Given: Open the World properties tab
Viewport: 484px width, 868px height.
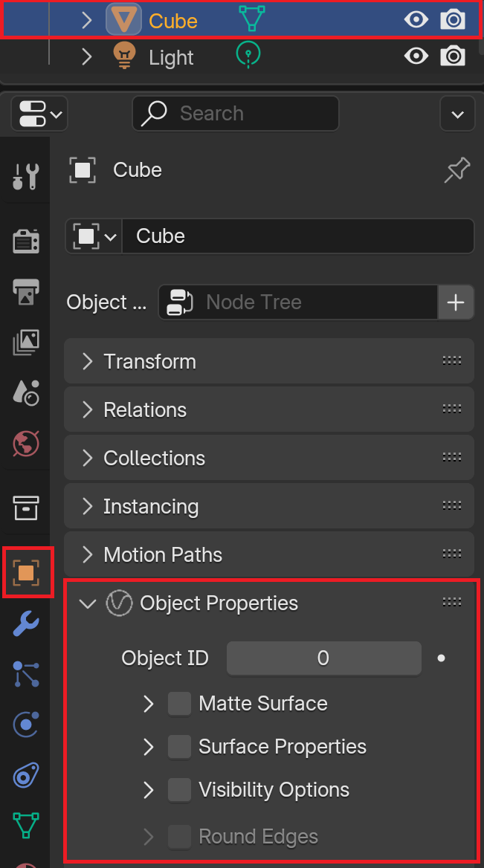Looking at the screenshot, I should [x=25, y=444].
